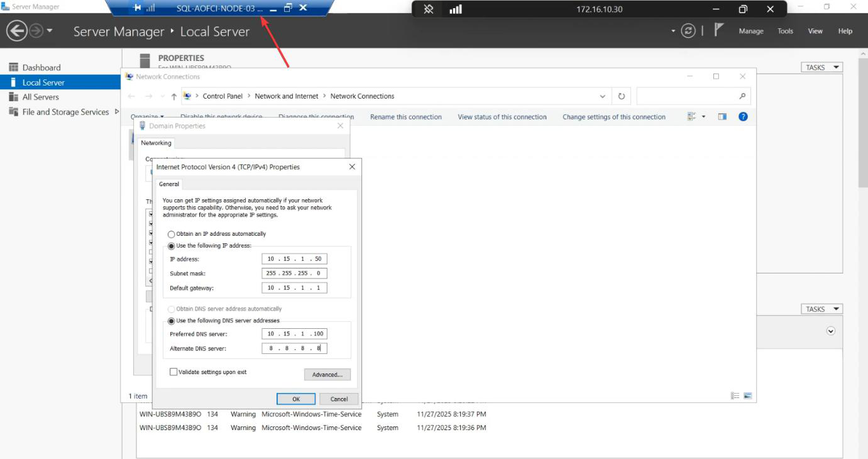Open the view options dropdown arrow
The height and width of the screenshot is (459, 868).
click(x=704, y=117)
